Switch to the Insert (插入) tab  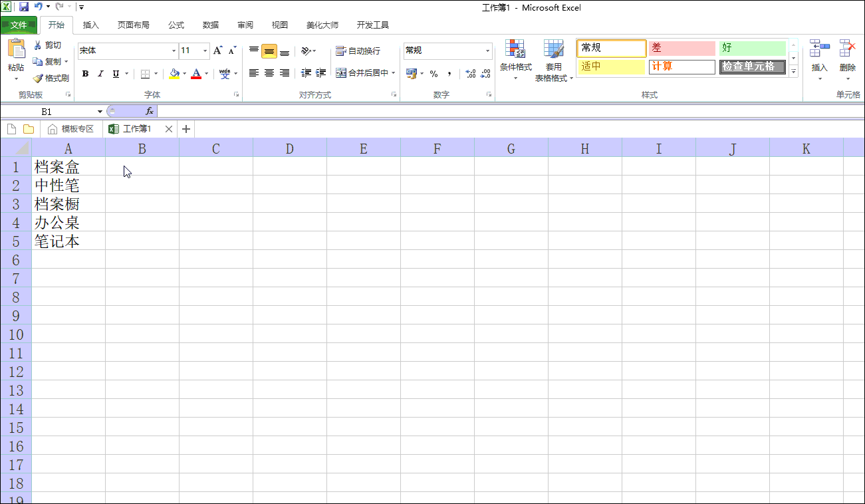coord(90,25)
